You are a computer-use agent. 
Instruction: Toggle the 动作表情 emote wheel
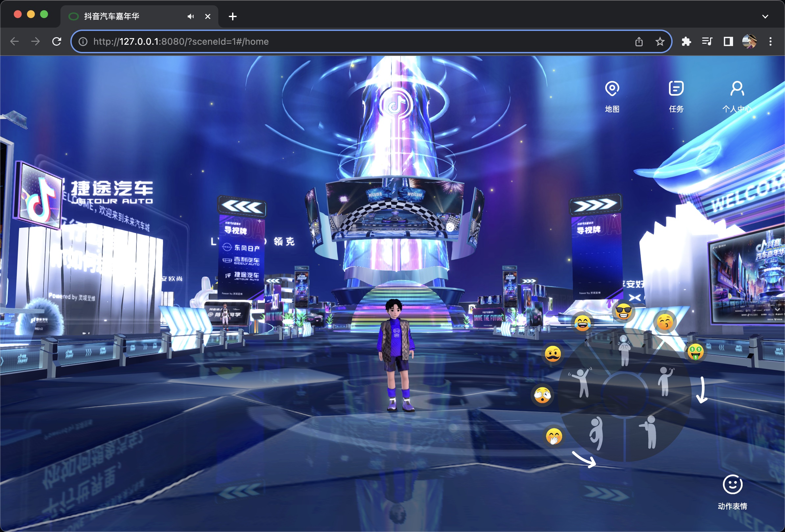[732, 485]
